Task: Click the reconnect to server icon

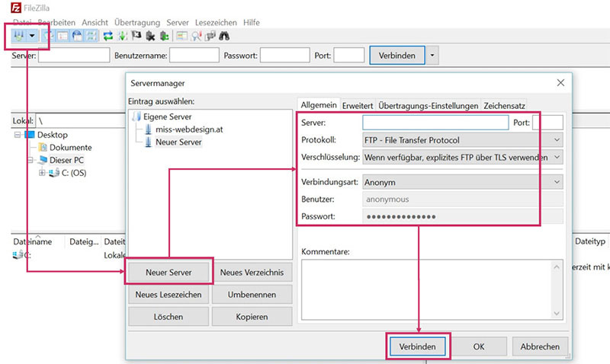Action: (165, 36)
